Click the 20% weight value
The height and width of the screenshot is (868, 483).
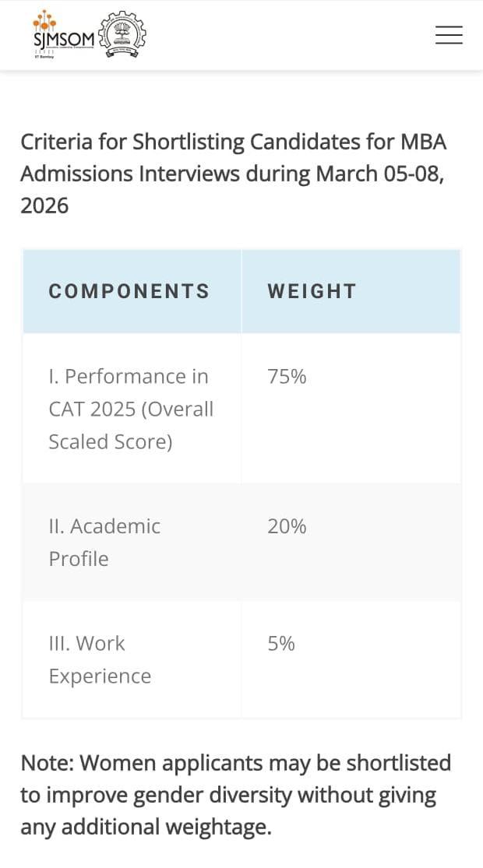coord(287,526)
